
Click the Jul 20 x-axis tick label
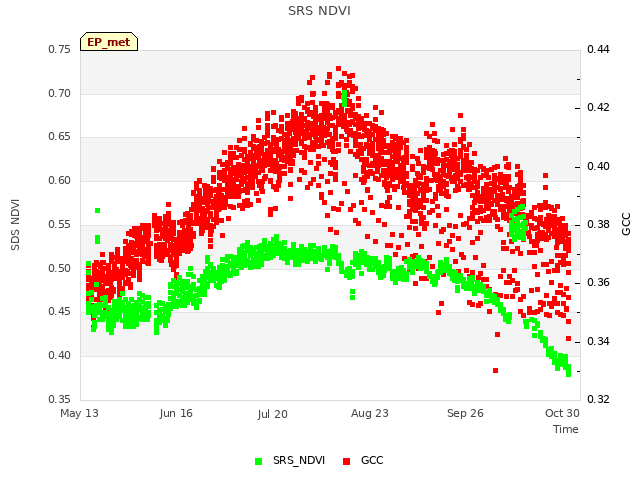pos(272,414)
